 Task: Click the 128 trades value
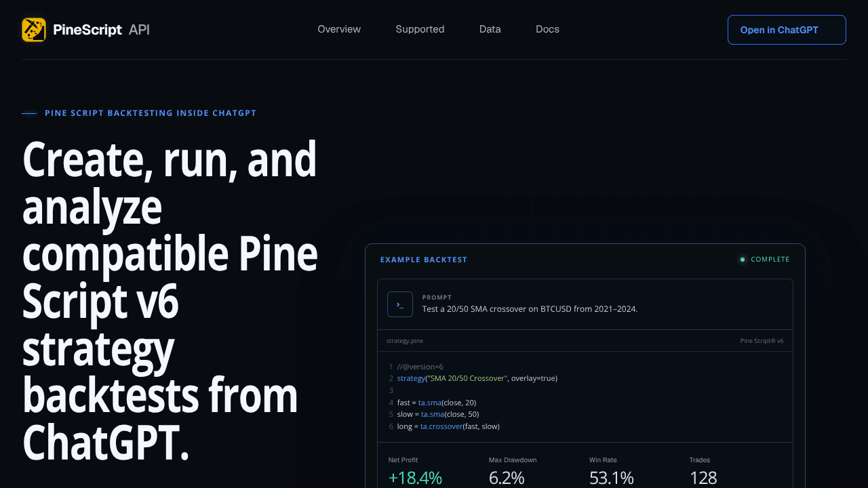click(703, 478)
